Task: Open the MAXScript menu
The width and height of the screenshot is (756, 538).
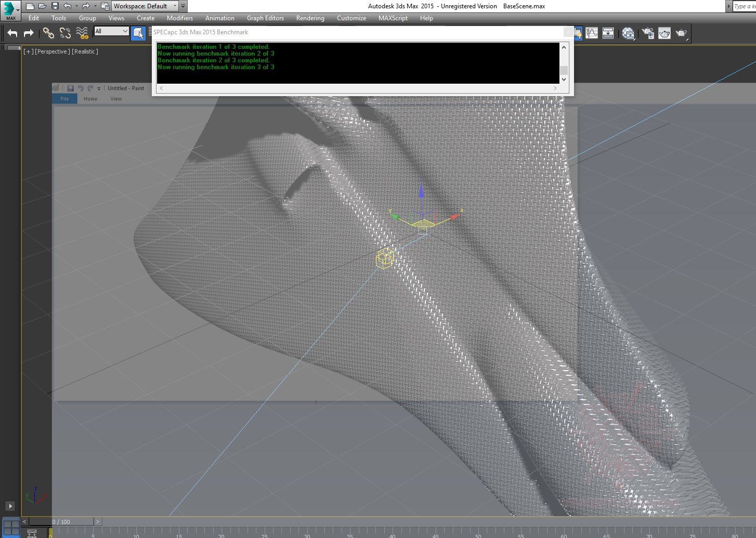Action: (x=393, y=18)
